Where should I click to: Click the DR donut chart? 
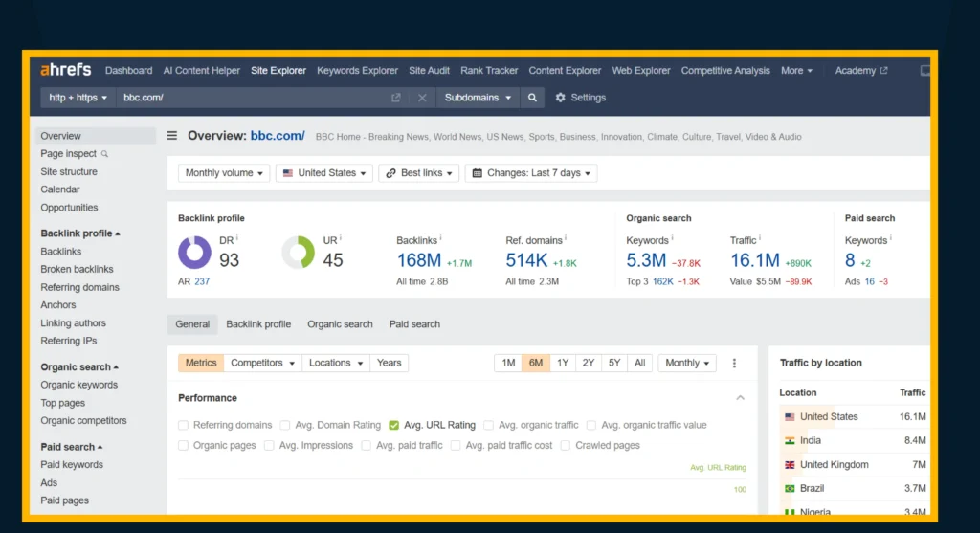[195, 253]
